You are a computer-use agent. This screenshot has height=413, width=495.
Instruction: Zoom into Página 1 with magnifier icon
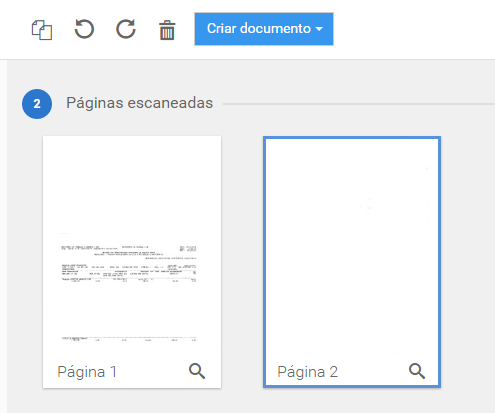pos(197,371)
